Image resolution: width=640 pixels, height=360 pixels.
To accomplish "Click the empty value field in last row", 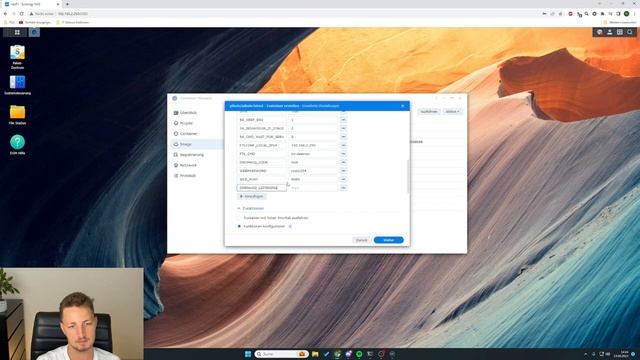I will pos(313,188).
